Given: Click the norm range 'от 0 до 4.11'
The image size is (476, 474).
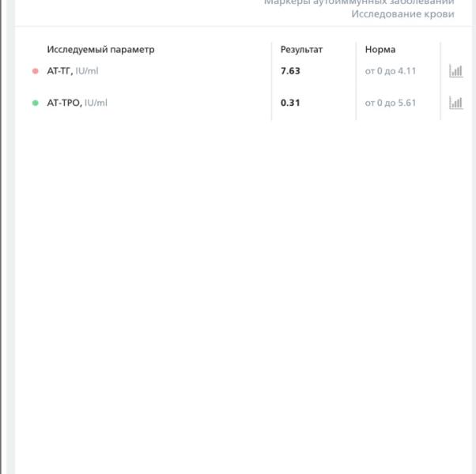Looking at the screenshot, I should coord(390,71).
